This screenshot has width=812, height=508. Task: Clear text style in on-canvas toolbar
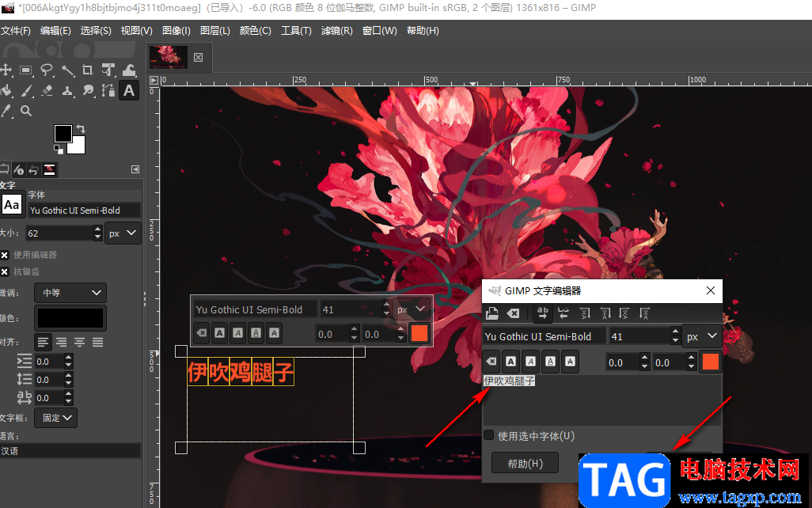[x=202, y=333]
